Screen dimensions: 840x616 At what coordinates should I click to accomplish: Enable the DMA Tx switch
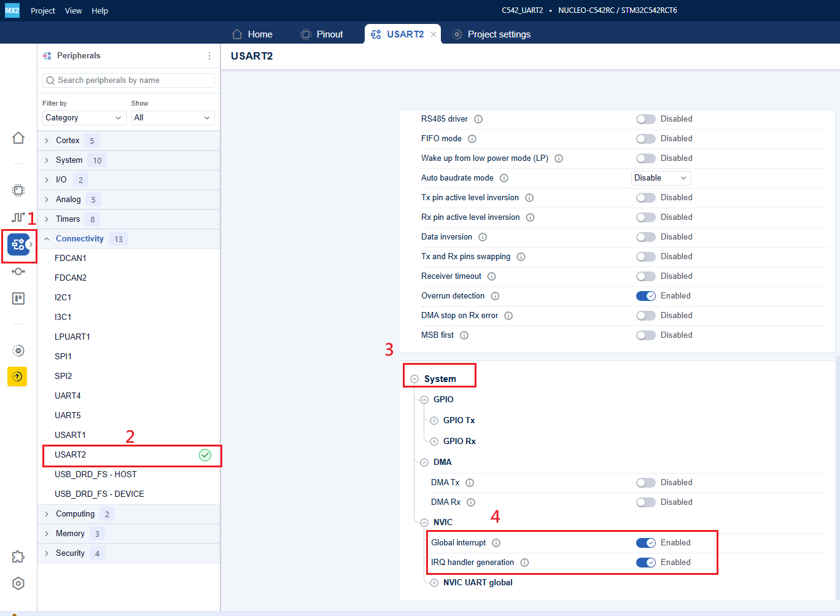646,483
